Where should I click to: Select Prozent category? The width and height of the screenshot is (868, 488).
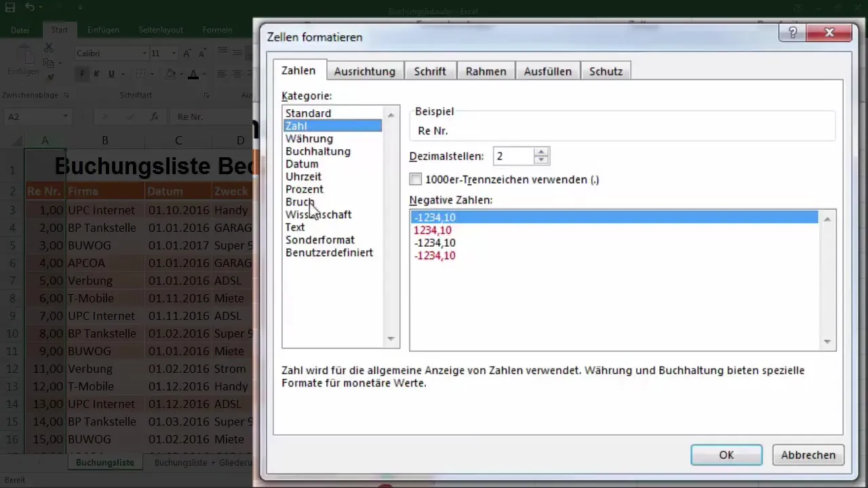(332, 189)
